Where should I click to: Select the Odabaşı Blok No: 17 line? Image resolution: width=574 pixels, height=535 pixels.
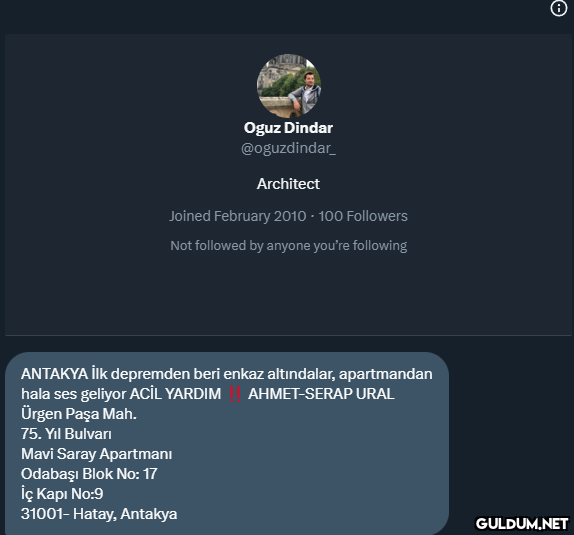click(89, 474)
